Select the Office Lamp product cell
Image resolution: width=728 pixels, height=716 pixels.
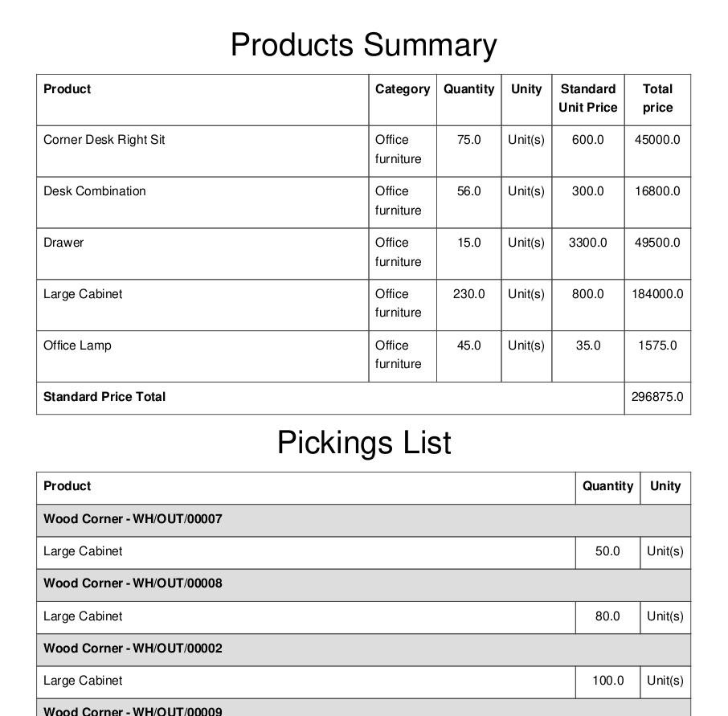pos(202,357)
